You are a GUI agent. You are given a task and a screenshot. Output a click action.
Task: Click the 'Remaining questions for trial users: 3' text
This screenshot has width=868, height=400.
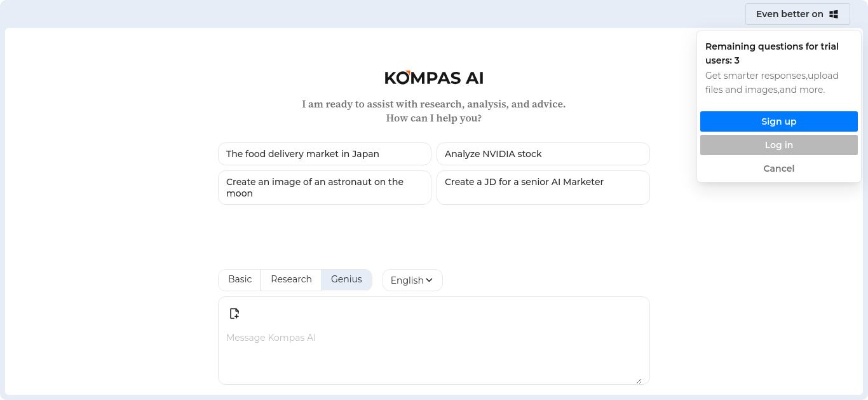(772, 53)
